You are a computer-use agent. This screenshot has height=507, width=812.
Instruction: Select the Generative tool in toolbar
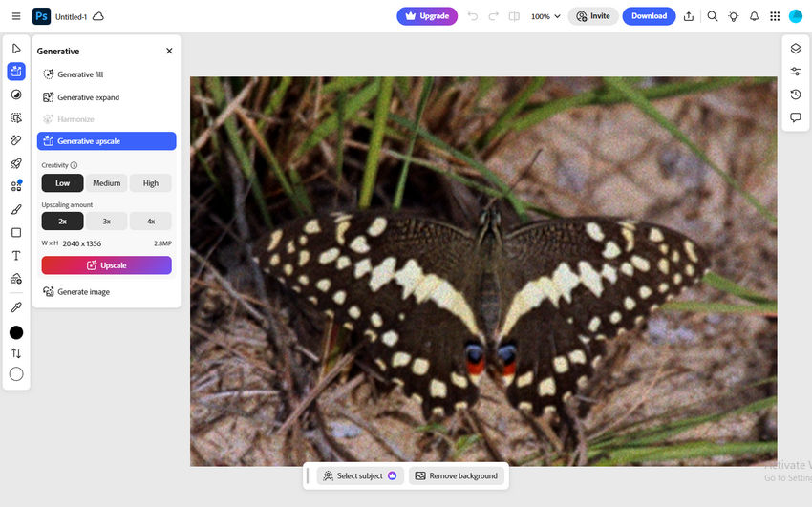[x=16, y=72]
